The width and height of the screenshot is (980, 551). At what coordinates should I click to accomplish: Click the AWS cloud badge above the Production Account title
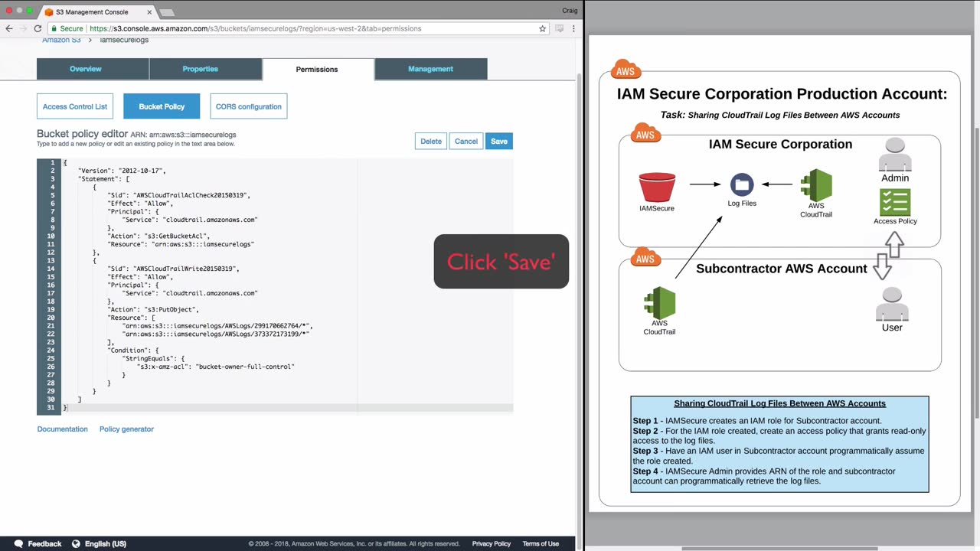(626, 70)
